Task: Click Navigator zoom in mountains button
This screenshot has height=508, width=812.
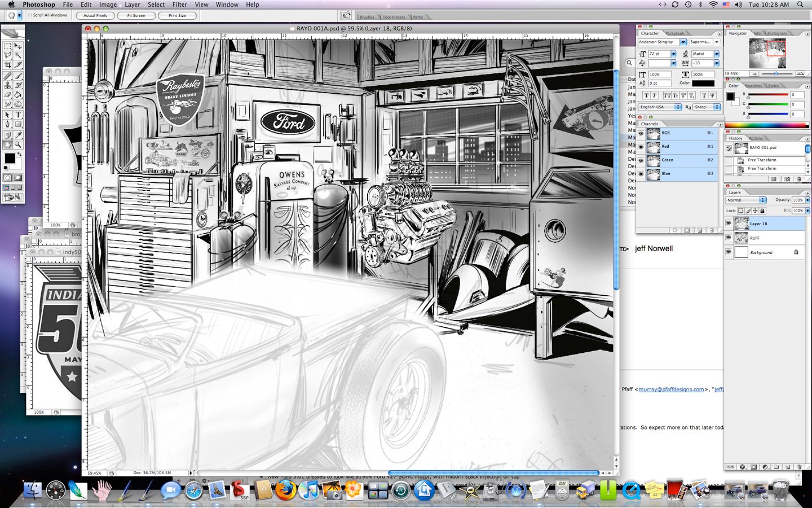Action: [800, 74]
